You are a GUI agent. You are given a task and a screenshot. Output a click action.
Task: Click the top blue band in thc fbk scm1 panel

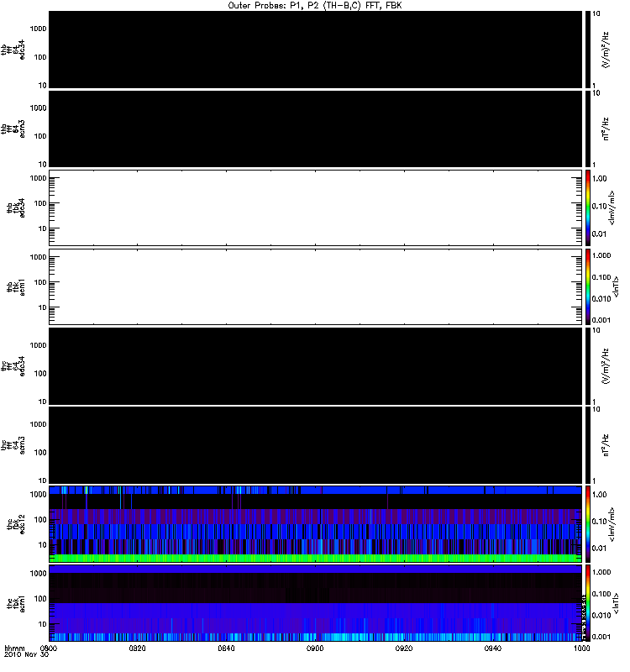[316, 570]
